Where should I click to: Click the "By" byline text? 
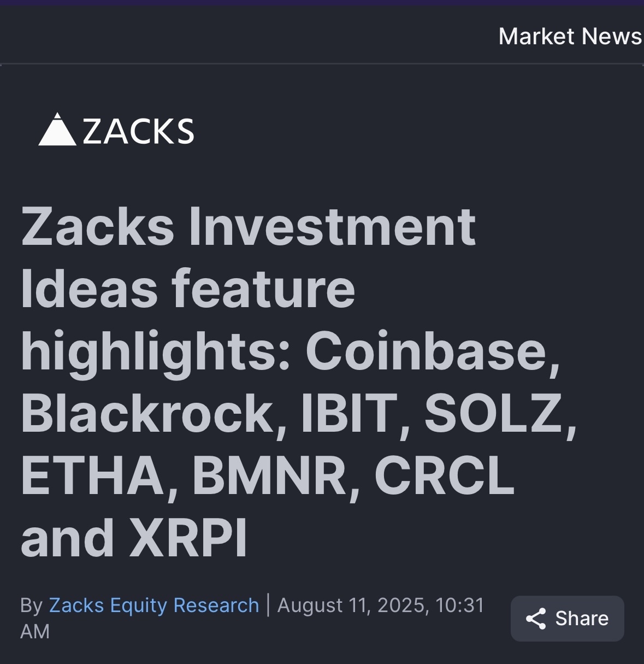click(x=32, y=606)
